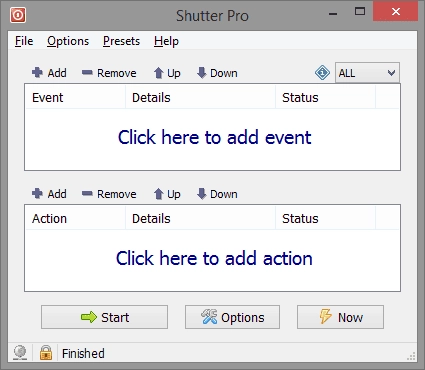Screen dimensions: 425x370
Task: Add a new event with the Add button
Action: point(49,73)
